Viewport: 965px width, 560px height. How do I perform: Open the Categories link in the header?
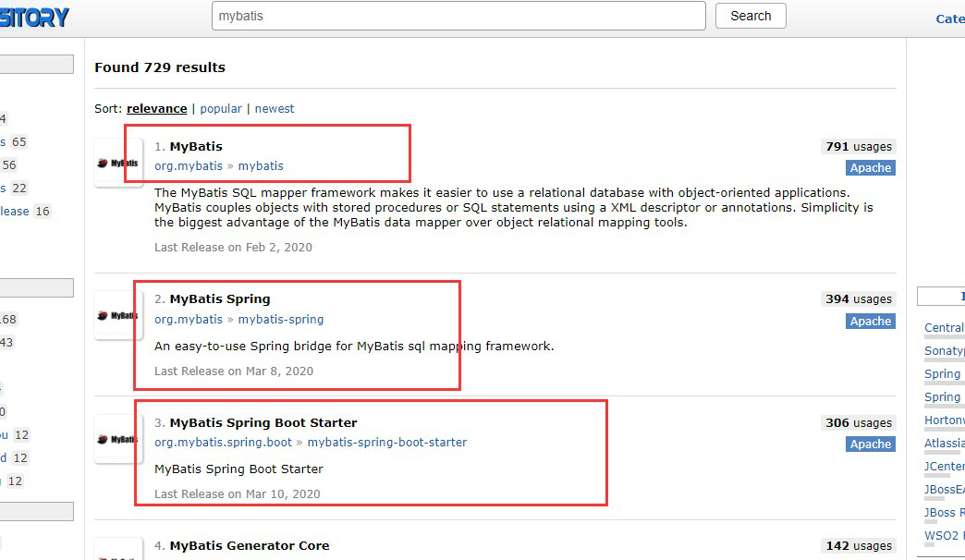coord(950,19)
